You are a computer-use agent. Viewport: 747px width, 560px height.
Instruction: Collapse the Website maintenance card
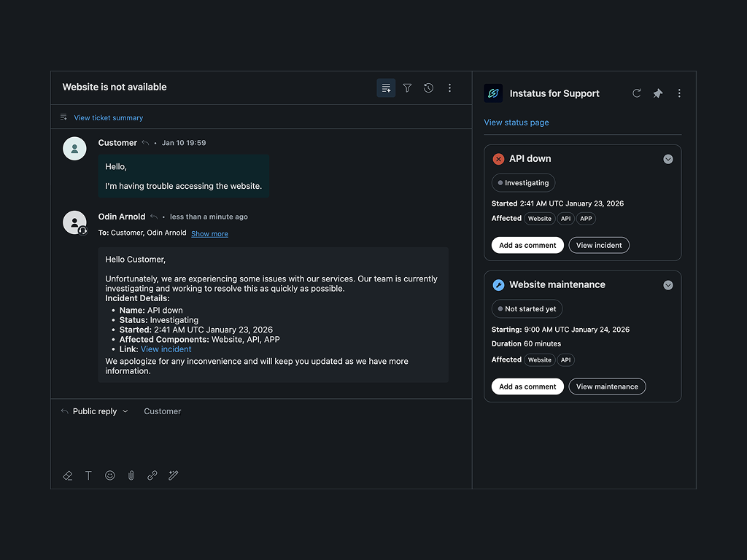[667, 284]
